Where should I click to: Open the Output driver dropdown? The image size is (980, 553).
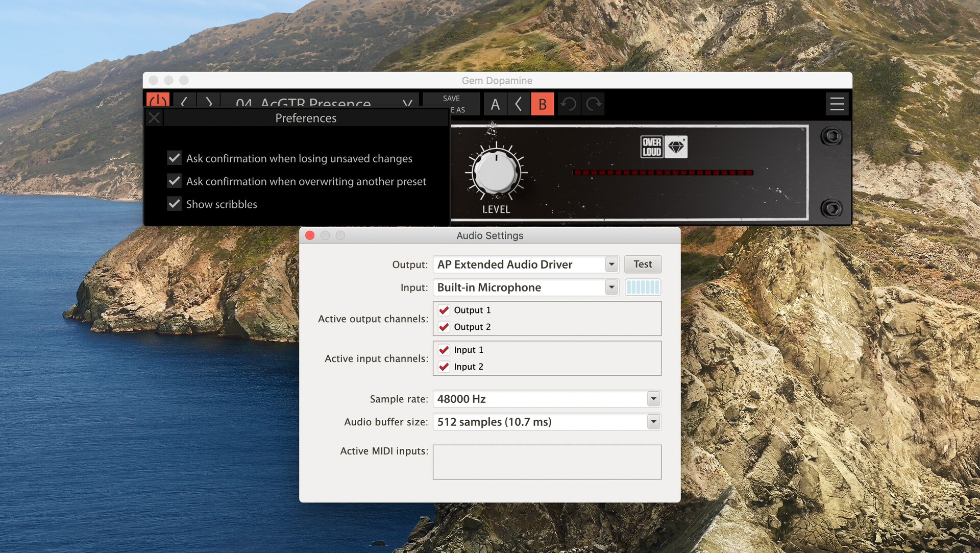[x=611, y=264]
